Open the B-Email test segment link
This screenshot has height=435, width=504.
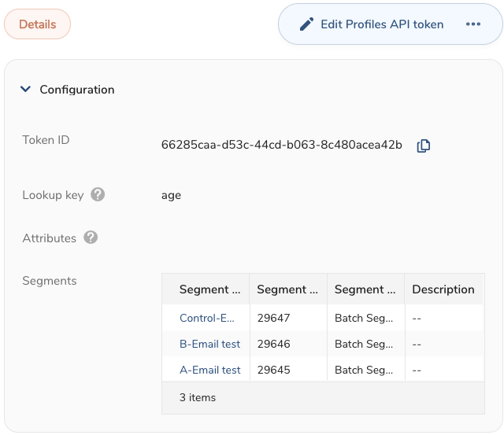click(x=210, y=344)
